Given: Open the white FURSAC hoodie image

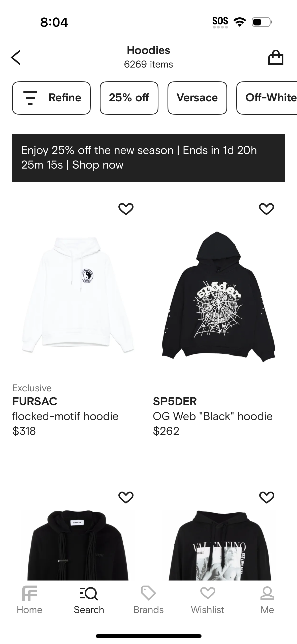Looking at the screenshot, I should pyautogui.click(x=78, y=295).
